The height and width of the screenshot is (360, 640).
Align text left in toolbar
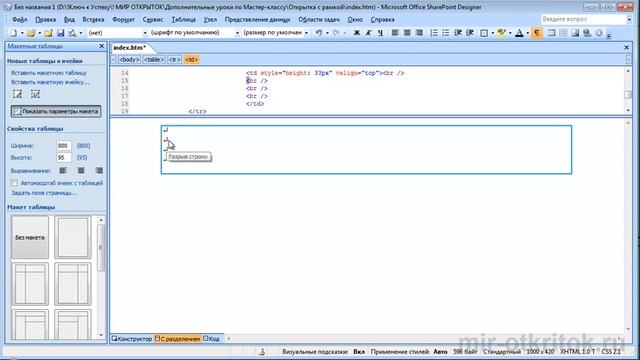395,33
